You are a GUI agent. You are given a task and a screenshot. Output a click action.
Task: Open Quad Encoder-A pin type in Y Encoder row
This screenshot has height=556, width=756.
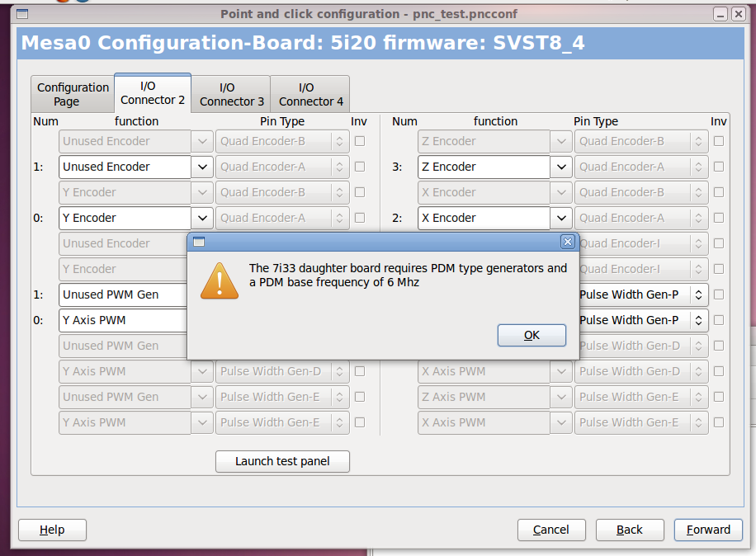tap(282, 218)
